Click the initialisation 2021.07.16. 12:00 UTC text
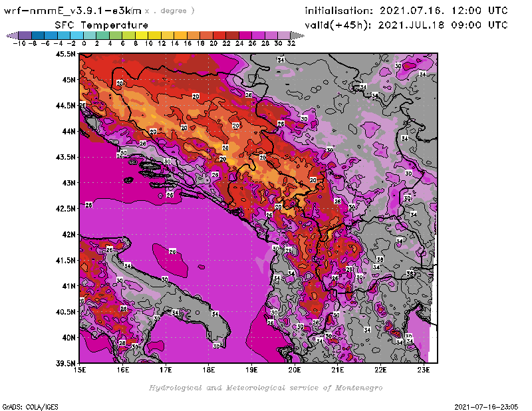532x411 pixels. click(406, 11)
